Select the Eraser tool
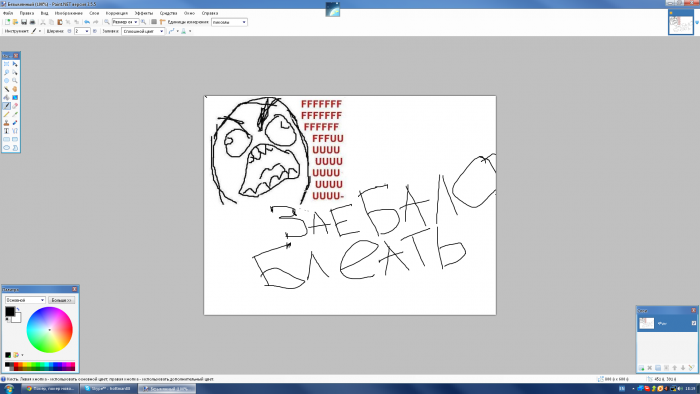This screenshot has width=700, height=394. coord(15,106)
